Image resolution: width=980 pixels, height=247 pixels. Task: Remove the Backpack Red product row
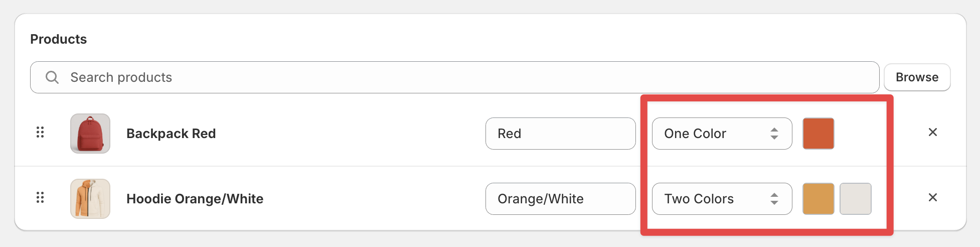point(933,132)
